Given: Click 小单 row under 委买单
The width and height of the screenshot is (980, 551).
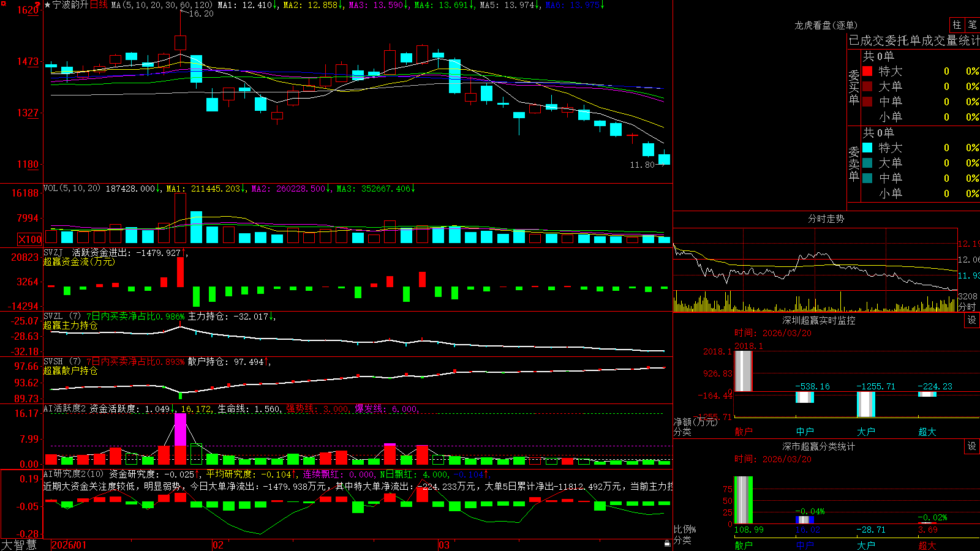Looking at the screenshot, I should 921,117.
